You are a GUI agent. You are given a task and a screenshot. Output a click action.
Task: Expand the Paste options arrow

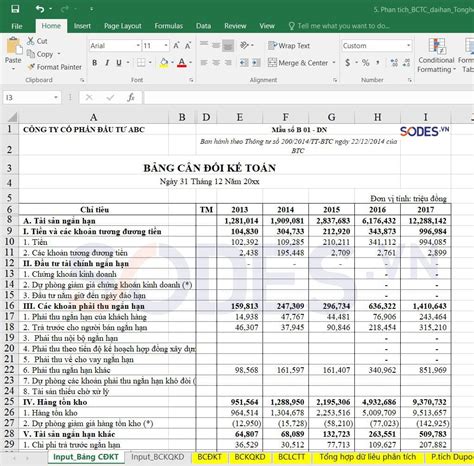13,69
